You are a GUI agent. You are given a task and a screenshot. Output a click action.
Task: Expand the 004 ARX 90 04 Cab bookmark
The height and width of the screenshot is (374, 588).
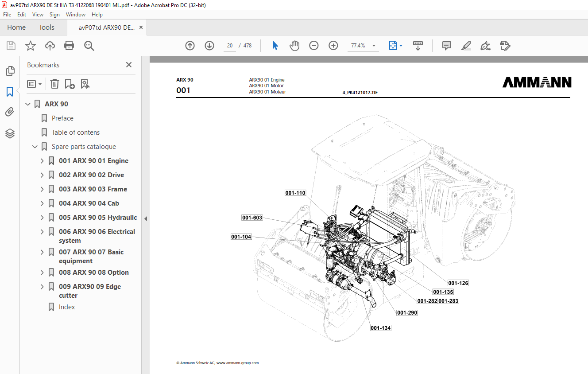[42, 203]
